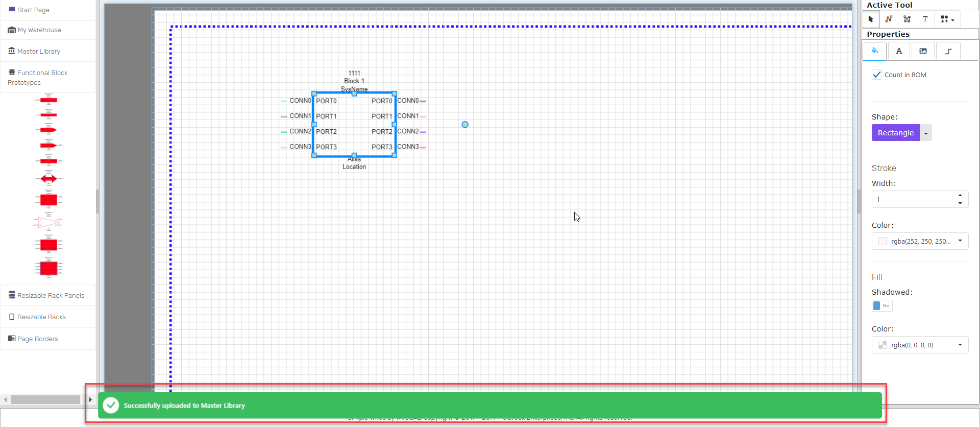Click the left CONN3 connector label
Screen dimensions: 980x427
pos(300,147)
